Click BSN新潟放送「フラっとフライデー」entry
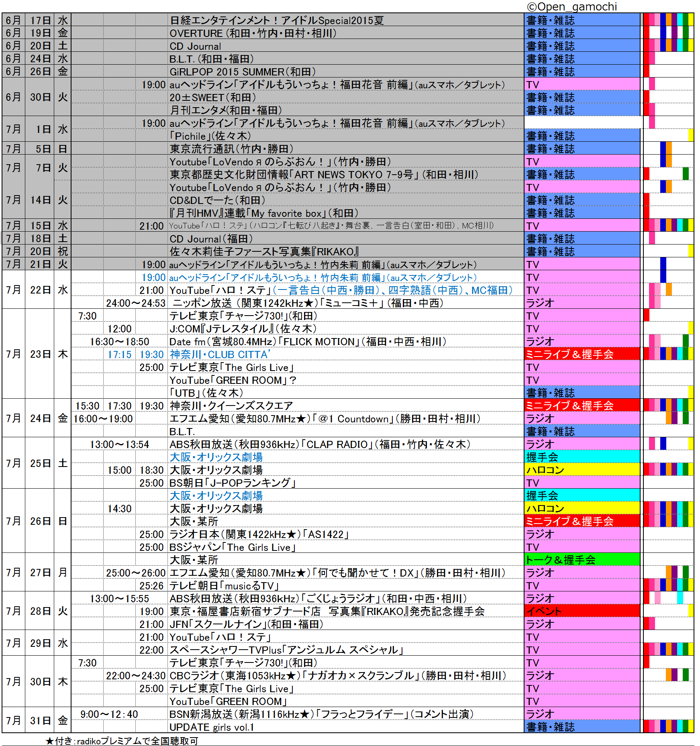The image size is (700, 746). (x=322, y=714)
